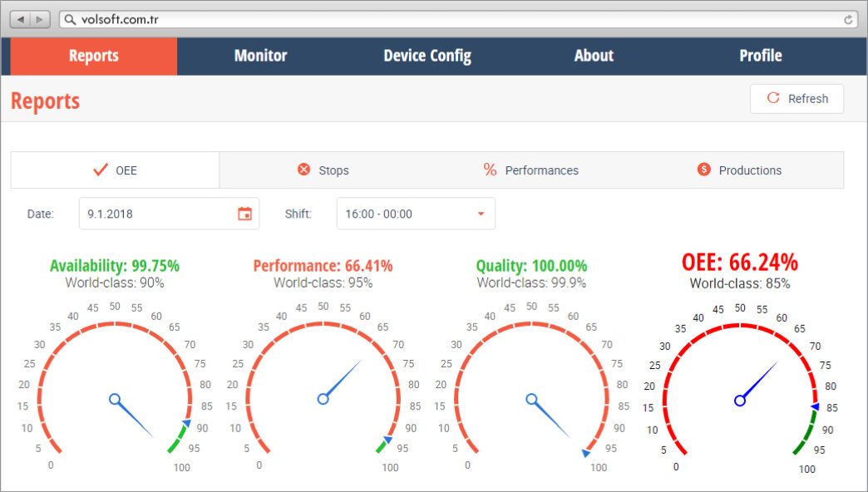The image size is (868, 492).
Task: Click the Shift dropdown arrow
Action: [x=481, y=214]
